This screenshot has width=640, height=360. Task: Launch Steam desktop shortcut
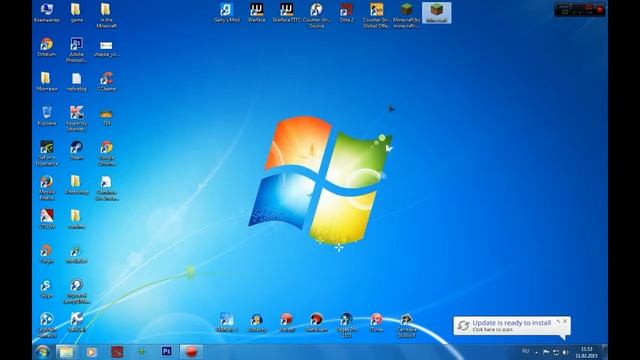[76, 150]
